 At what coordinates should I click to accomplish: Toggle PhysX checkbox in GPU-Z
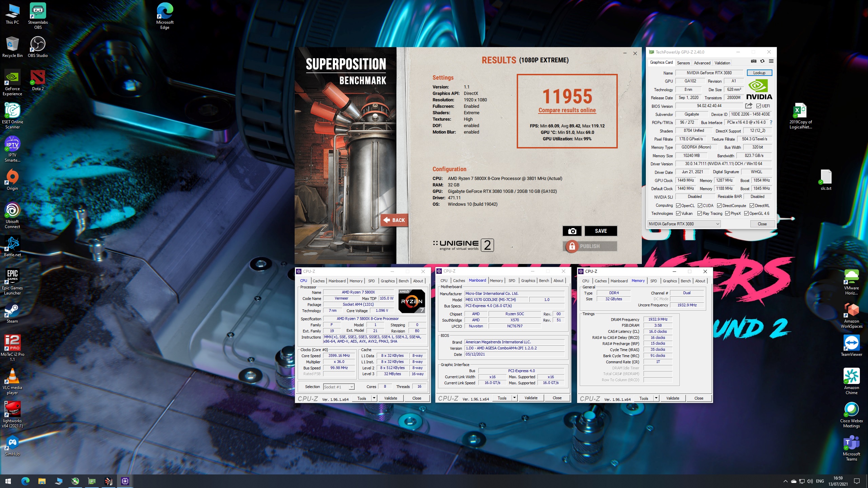coord(727,213)
